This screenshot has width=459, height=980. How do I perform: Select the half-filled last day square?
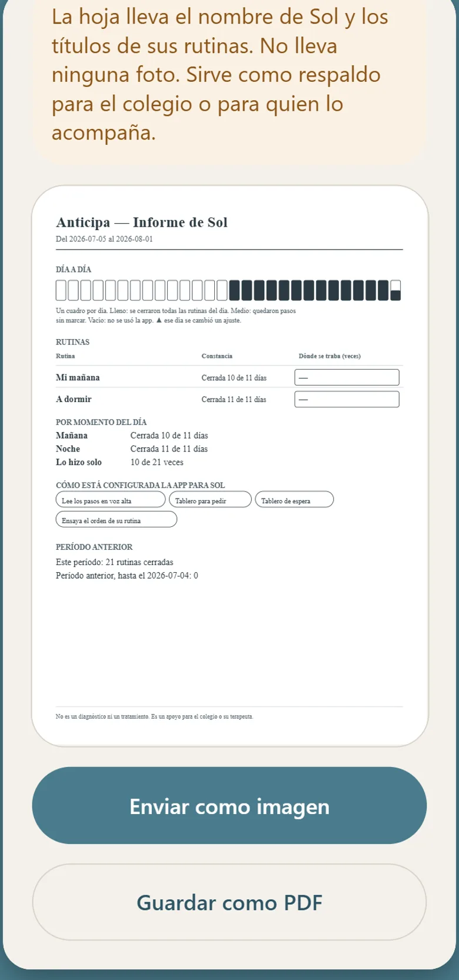point(396,290)
